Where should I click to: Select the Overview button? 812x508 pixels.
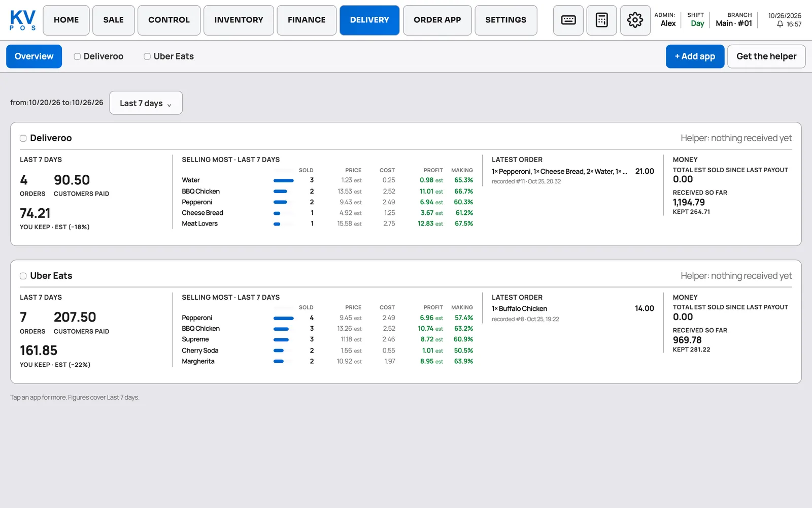[x=34, y=56]
